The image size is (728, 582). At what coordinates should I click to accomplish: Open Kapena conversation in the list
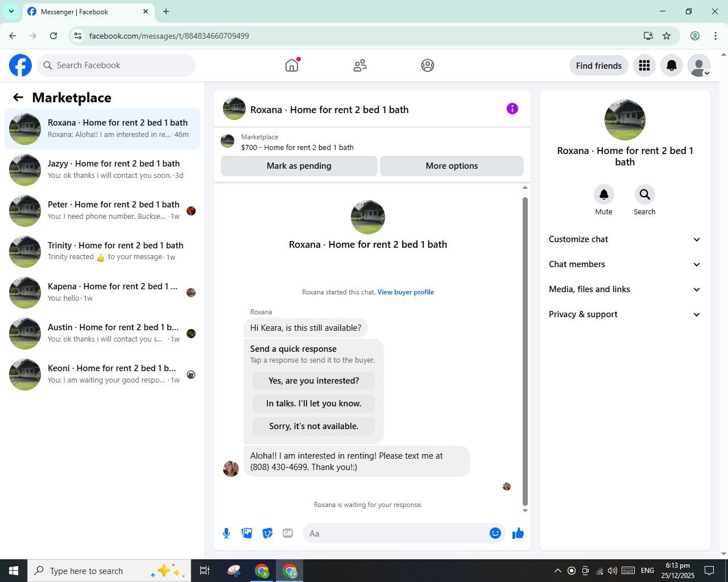pos(102,293)
